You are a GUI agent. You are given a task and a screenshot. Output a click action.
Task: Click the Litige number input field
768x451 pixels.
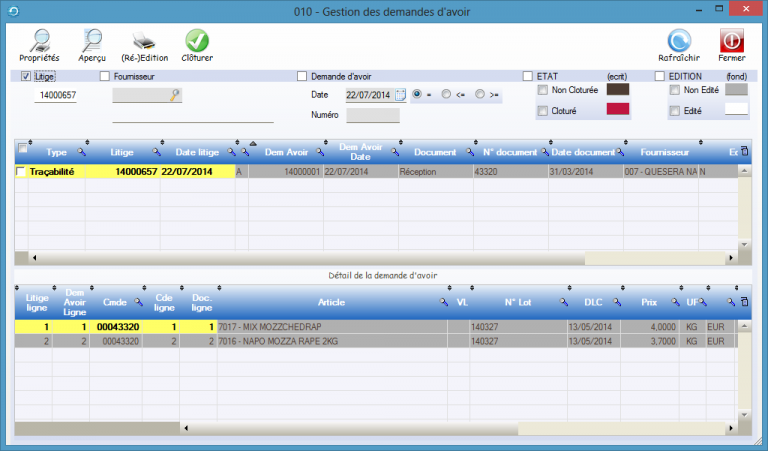(64, 95)
